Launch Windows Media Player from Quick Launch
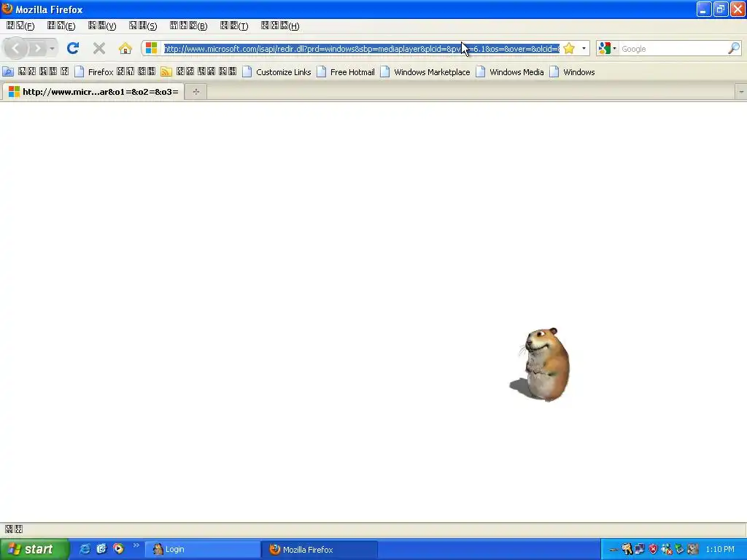The height and width of the screenshot is (560, 747). click(118, 549)
